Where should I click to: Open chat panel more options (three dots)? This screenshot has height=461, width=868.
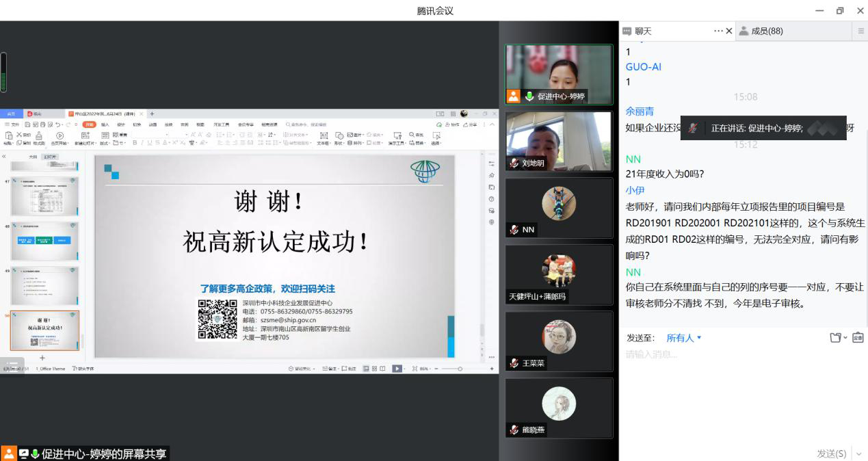pos(718,31)
